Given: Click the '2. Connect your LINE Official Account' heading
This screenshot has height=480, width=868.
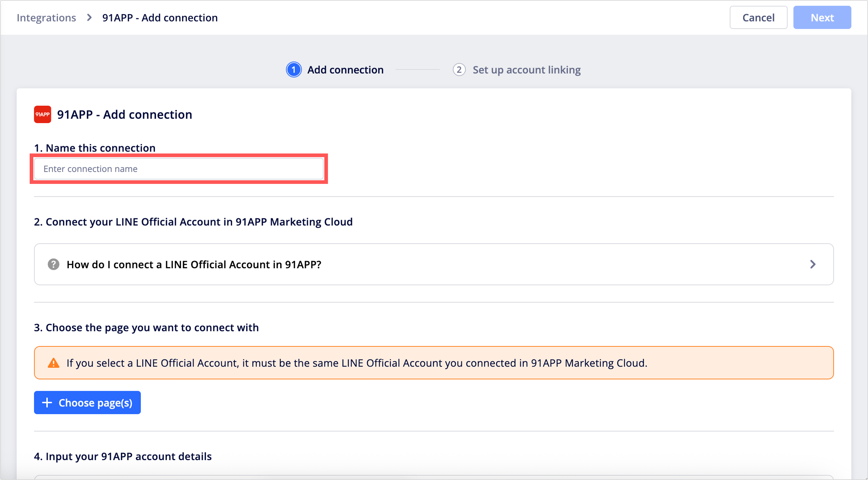Looking at the screenshot, I should tap(193, 222).
